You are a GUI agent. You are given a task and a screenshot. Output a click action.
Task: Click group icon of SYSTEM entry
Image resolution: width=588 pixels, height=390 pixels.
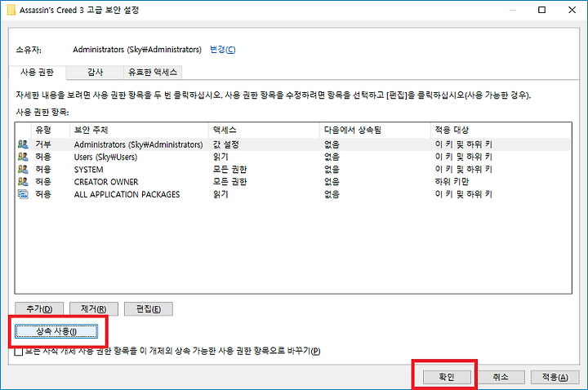(23, 170)
